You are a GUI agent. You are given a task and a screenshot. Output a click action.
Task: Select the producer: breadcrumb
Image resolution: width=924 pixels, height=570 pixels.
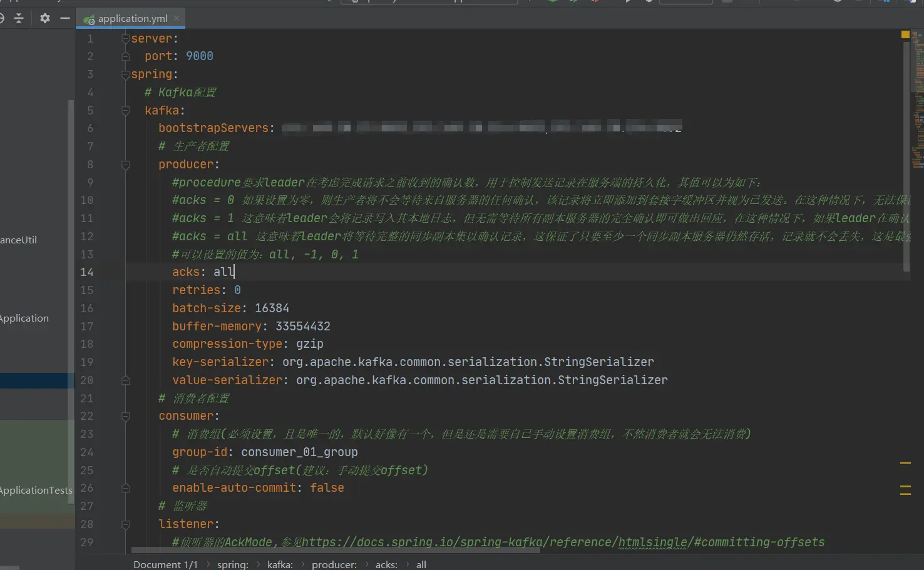(x=334, y=564)
